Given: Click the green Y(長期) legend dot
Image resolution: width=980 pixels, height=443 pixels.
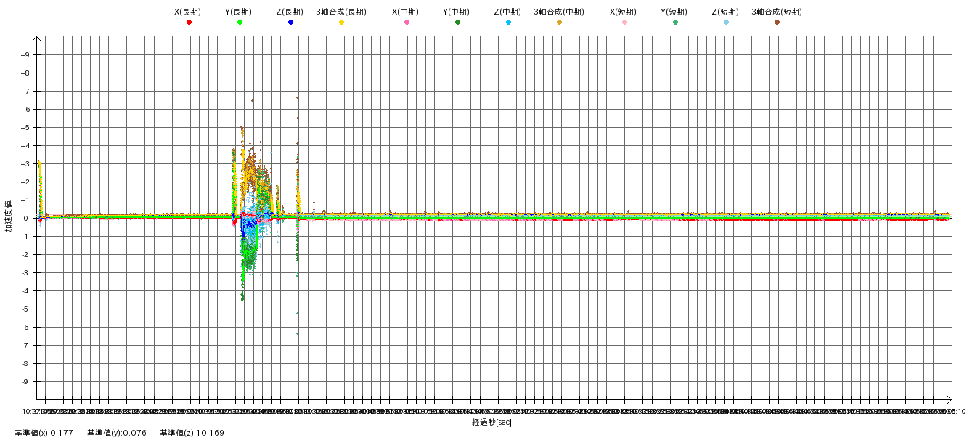Looking at the screenshot, I should point(240,23).
